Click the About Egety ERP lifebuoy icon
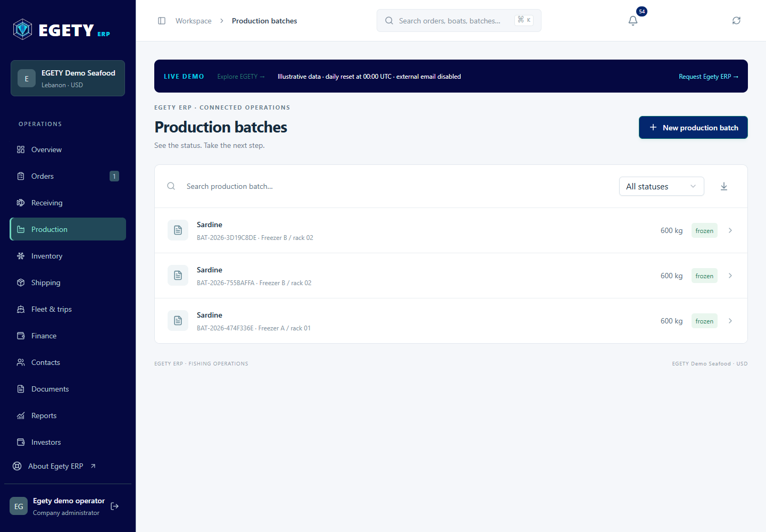 pyautogui.click(x=17, y=466)
